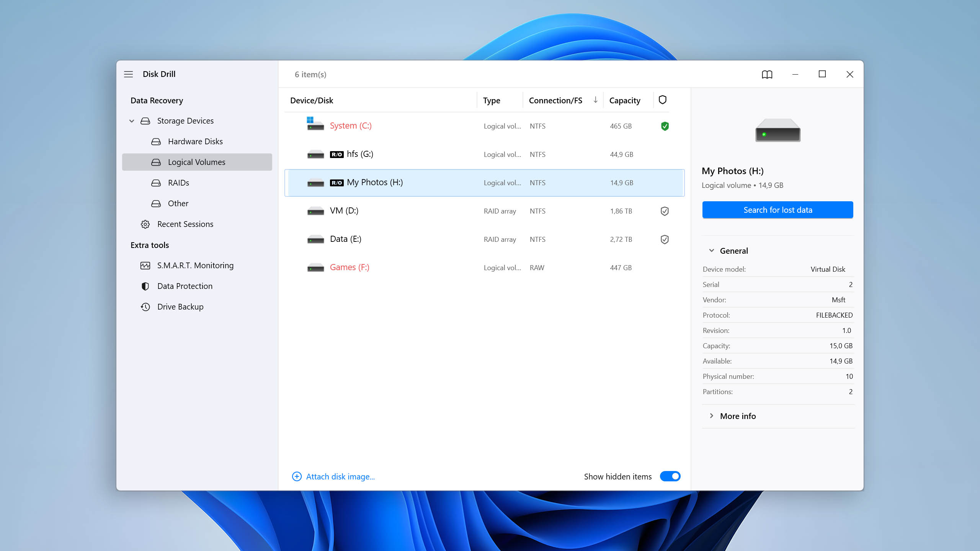Sort by Type column header
Image resolution: width=980 pixels, height=551 pixels.
point(492,101)
